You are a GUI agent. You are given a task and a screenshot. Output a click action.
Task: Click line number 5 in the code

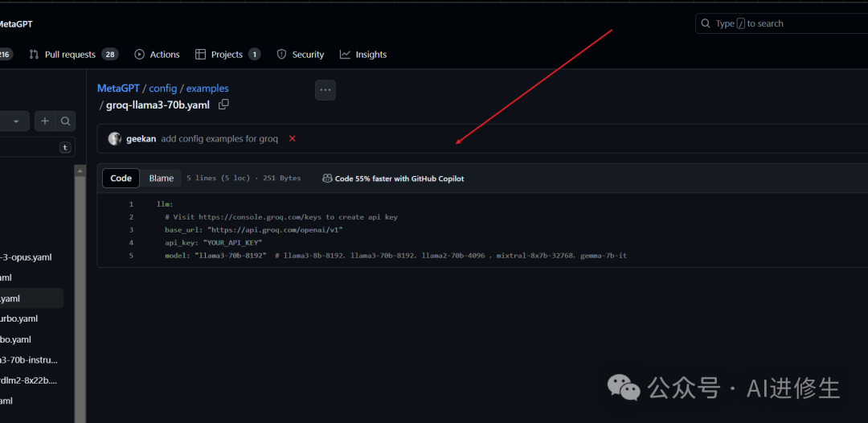[x=131, y=256]
